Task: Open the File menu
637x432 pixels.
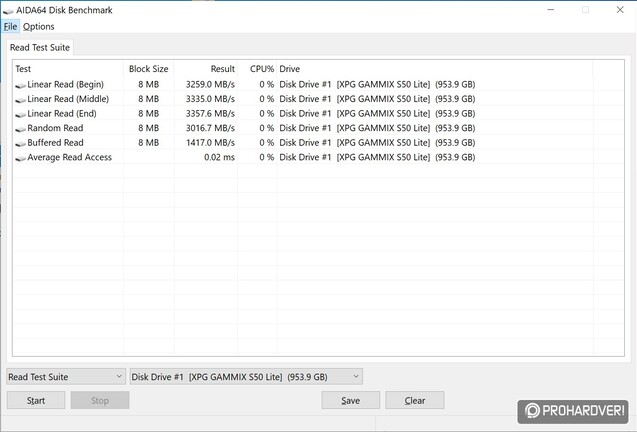Action: 10,27
